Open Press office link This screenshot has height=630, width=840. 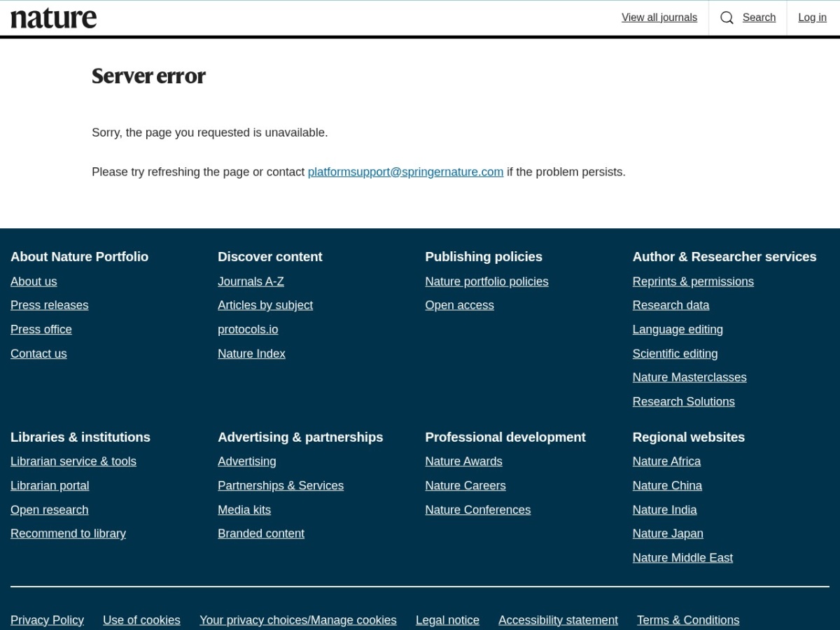coord(41,329)
